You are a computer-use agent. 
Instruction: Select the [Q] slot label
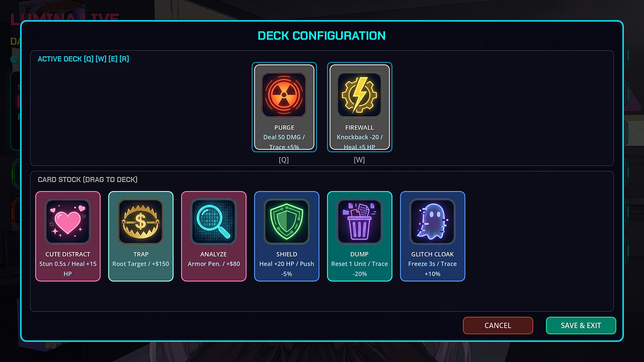(x=284, y=160)
